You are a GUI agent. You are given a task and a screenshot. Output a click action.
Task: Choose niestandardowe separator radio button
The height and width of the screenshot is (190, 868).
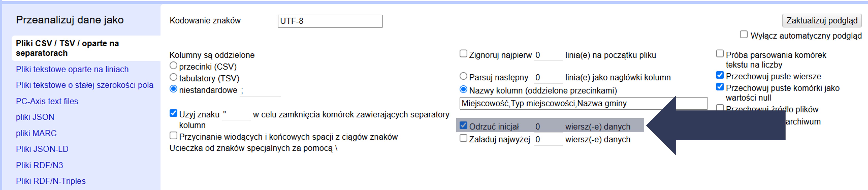tap(173, 89)
